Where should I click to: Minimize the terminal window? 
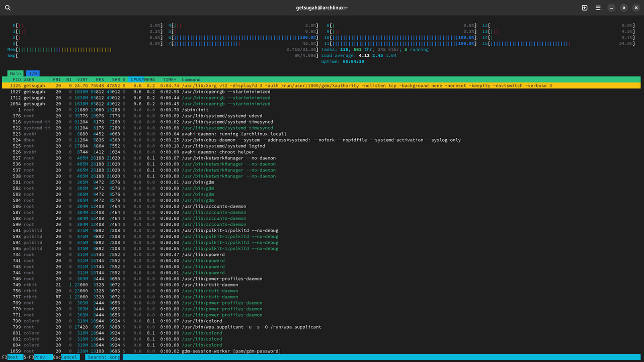coord(611,8)
